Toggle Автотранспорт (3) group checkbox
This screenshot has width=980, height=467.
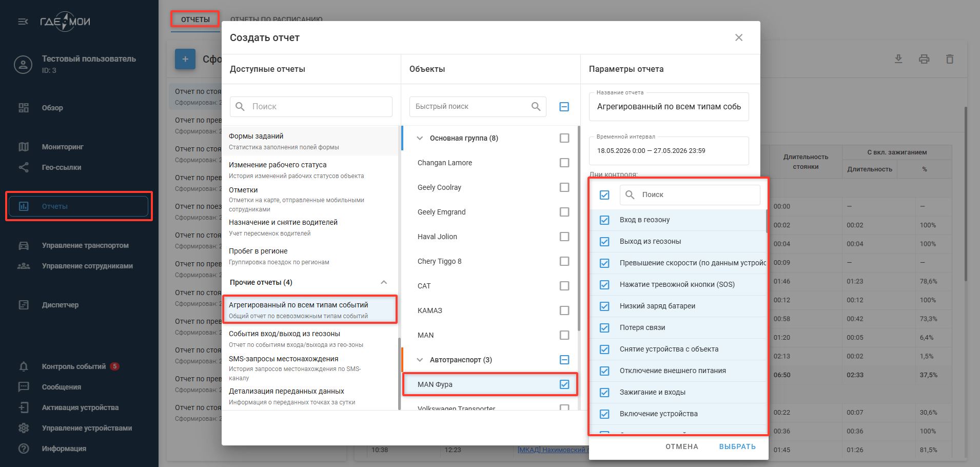pyautogui.click(x=564, y=360)
